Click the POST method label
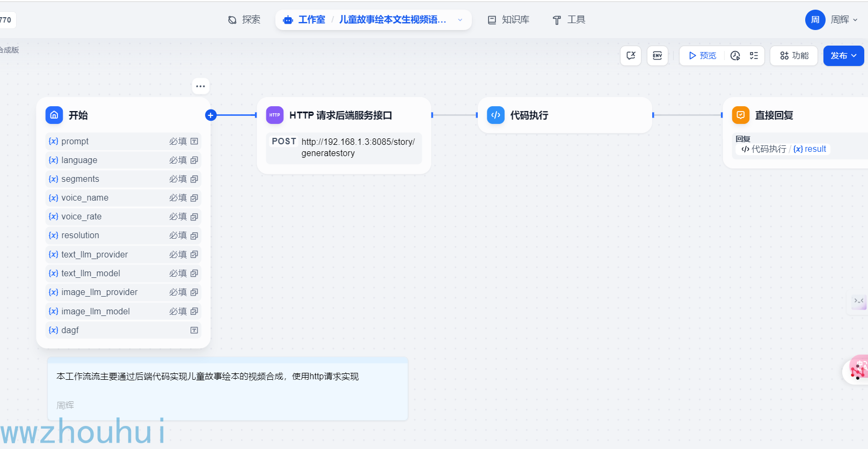868x449 pixels. tap(284, 142)
